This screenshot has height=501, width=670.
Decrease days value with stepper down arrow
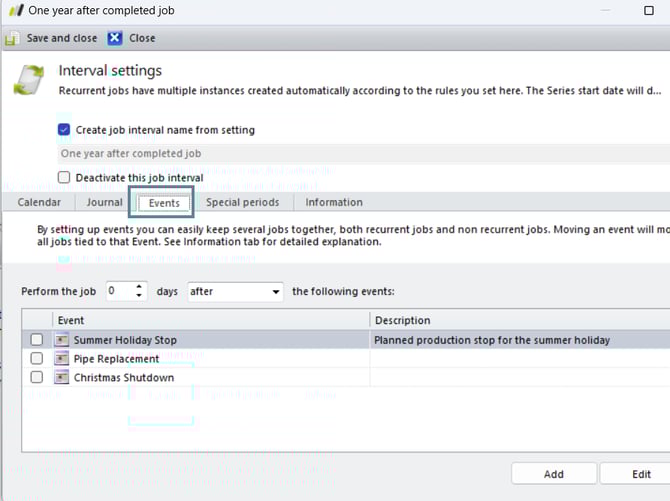click(139, 297)
